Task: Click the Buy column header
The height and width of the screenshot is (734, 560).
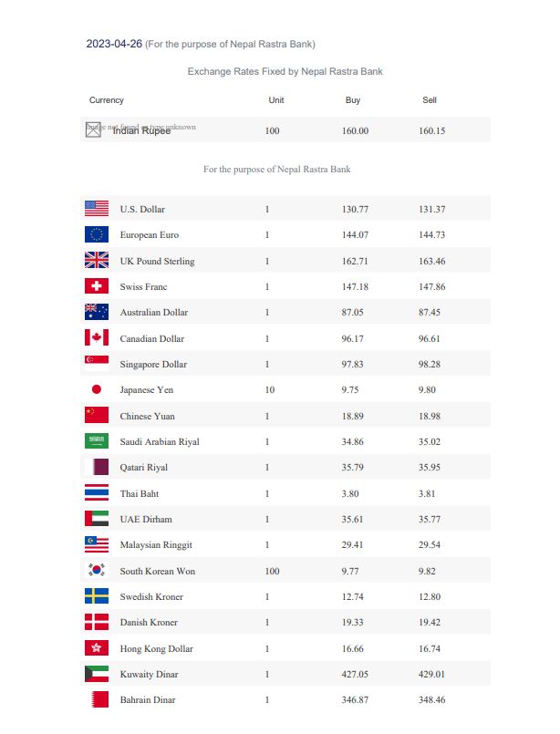Action: [353, 100]
